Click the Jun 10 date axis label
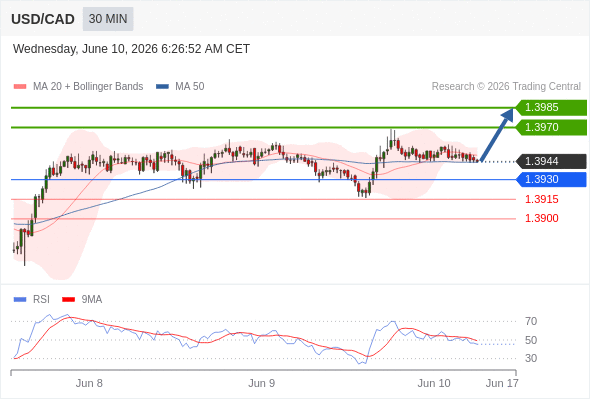The image size is (590, 400). [434, 383]
